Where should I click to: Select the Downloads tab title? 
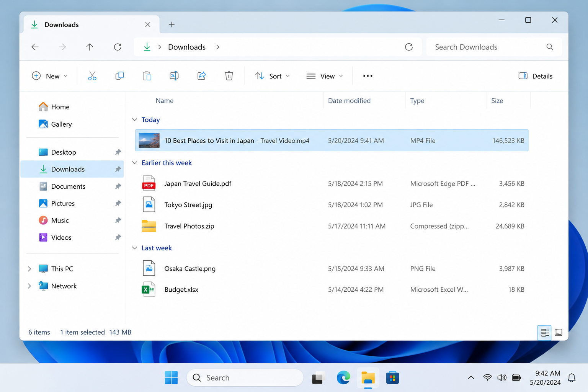[62, 24]
